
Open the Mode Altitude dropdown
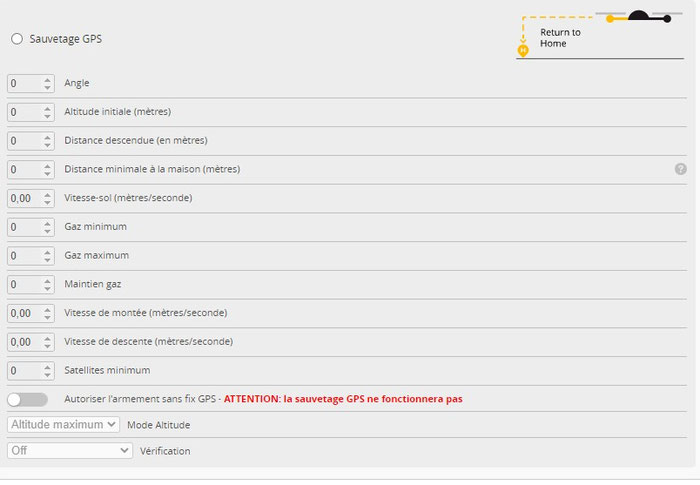[x=63, y=424]
